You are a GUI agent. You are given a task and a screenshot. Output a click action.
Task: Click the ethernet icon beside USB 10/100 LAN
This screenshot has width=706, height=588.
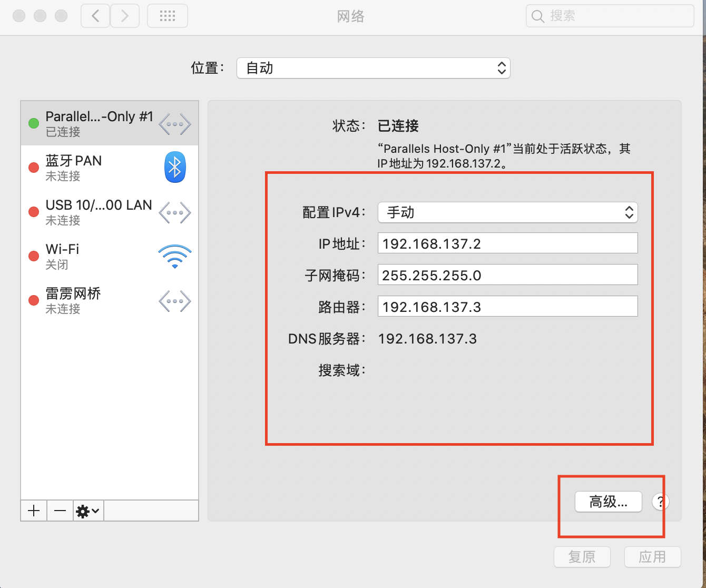175,213
